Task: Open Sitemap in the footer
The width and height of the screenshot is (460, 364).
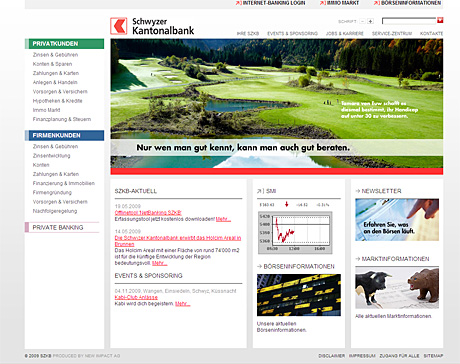Action: [x=433, y=356]
